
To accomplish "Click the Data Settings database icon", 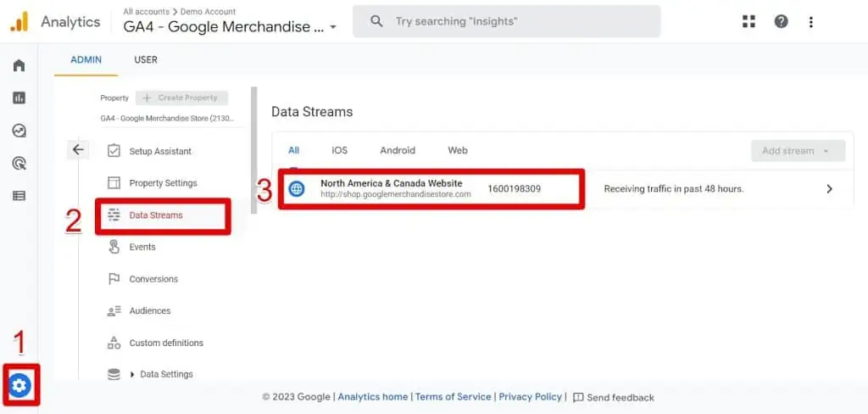I will click(x=114, y=374).
